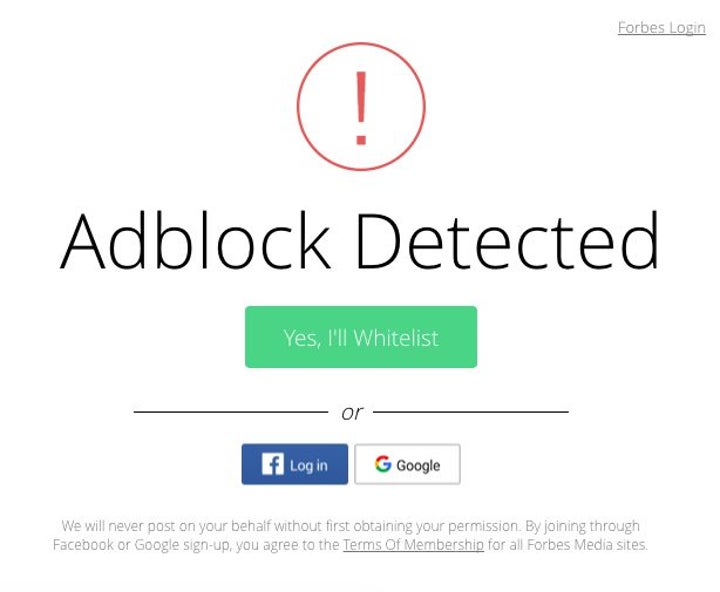Screen dimensions: 720x592
Task: Click the Google 'G' logo icon
Action: [x=383, y=464]
